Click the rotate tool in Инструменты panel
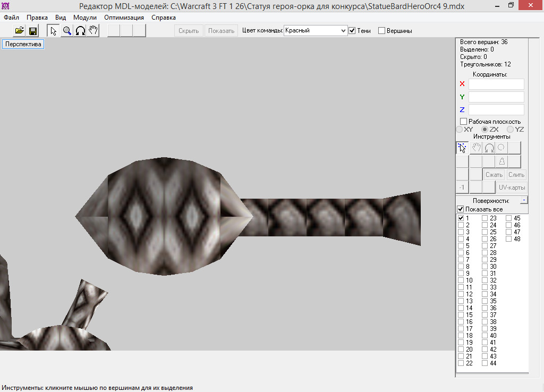 [489, 148]
